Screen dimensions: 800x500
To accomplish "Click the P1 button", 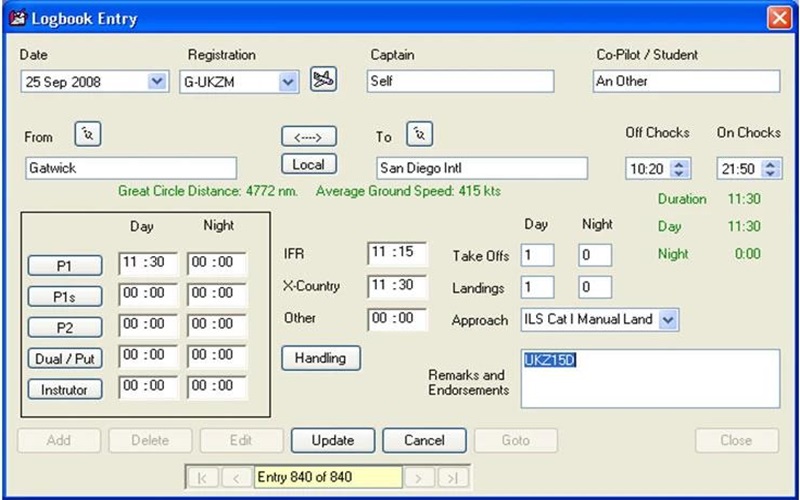I will click(65, 266).
